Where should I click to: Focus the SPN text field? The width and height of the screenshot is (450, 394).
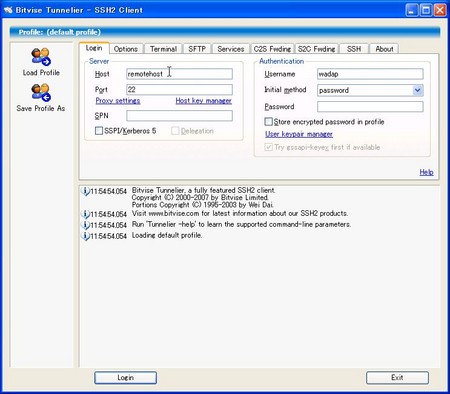179,116
